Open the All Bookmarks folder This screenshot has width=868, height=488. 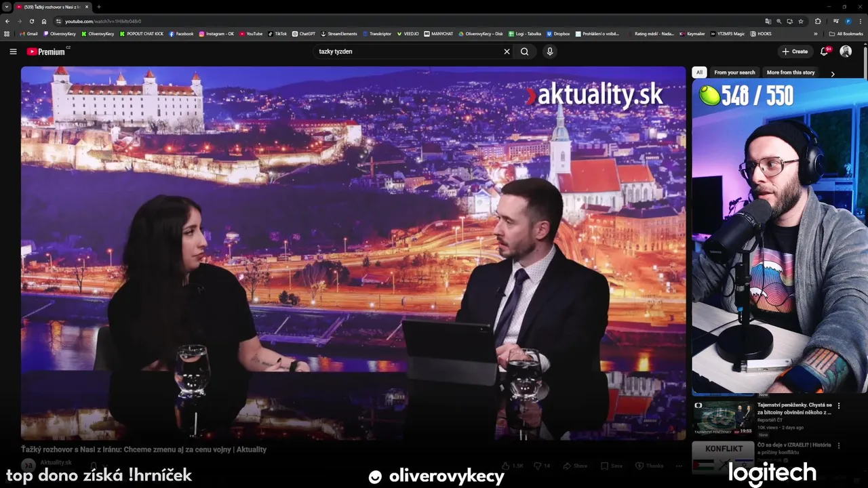click(x=846, y=33)
